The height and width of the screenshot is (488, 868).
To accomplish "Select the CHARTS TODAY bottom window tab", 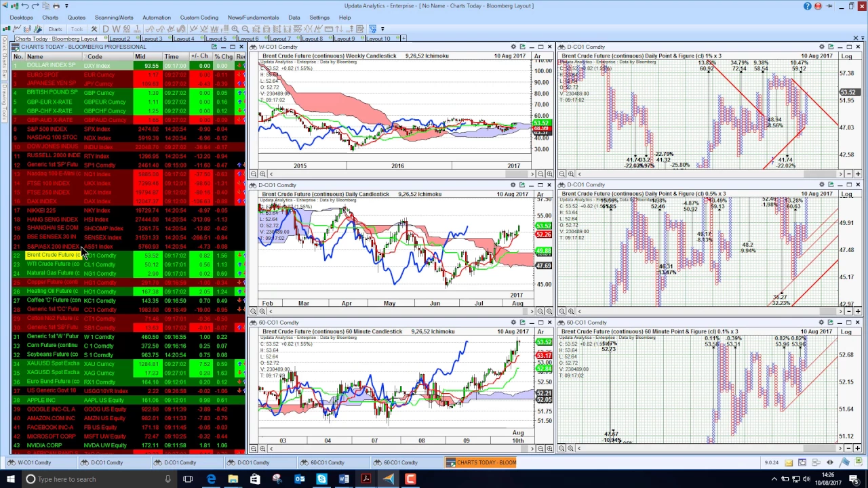I will pos(481,463).
